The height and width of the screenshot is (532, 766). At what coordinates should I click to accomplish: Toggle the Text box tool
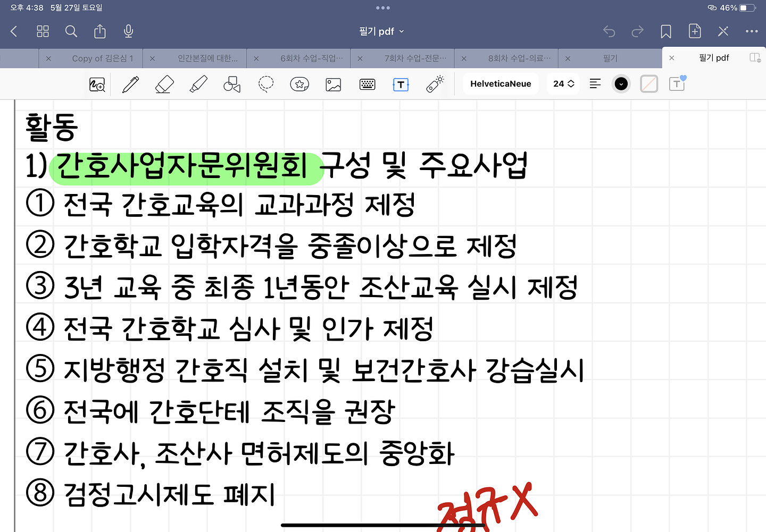point(401,85)
